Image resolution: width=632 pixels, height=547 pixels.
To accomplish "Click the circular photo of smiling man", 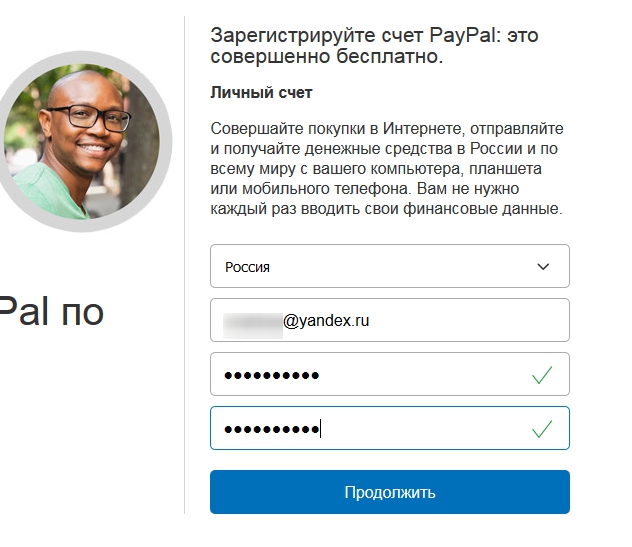I will [82, 141].
